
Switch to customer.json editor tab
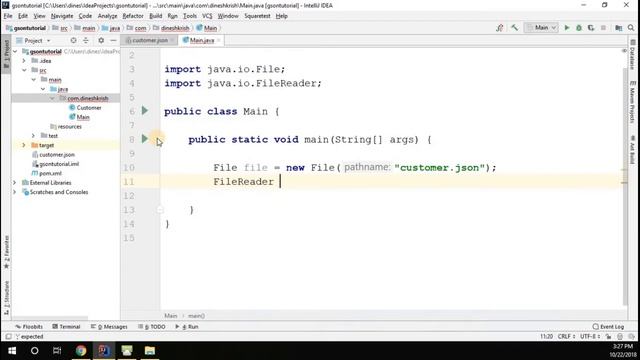(x=150, y=40)
